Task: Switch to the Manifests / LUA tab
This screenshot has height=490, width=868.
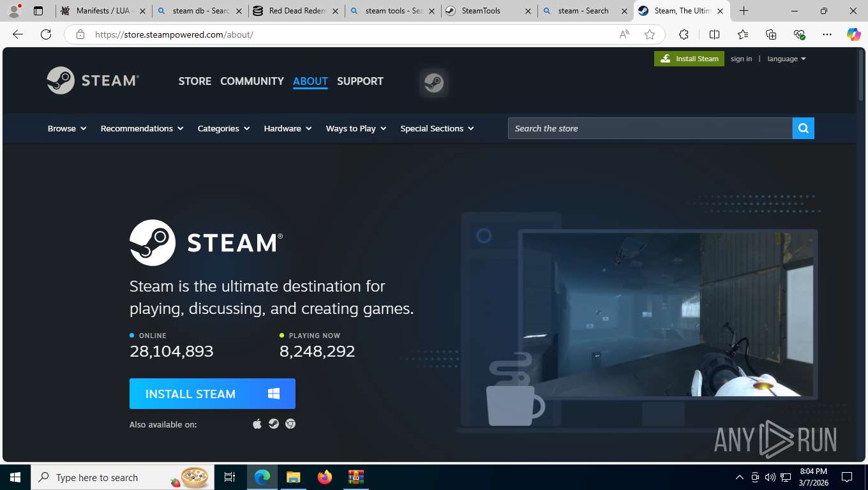Action: pos(103,11)
